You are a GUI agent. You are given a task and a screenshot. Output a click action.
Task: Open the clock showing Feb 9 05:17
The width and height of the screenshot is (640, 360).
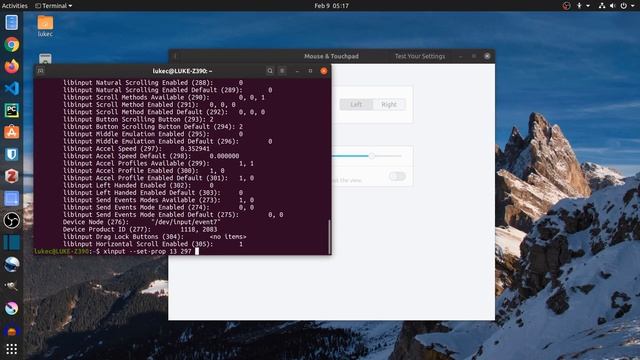(x=331, y=6)
